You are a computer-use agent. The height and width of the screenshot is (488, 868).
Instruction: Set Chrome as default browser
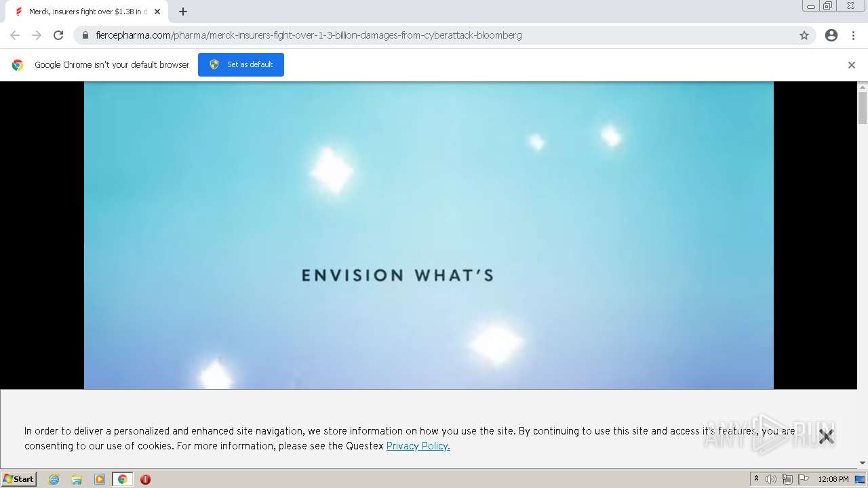pos(241,64)
